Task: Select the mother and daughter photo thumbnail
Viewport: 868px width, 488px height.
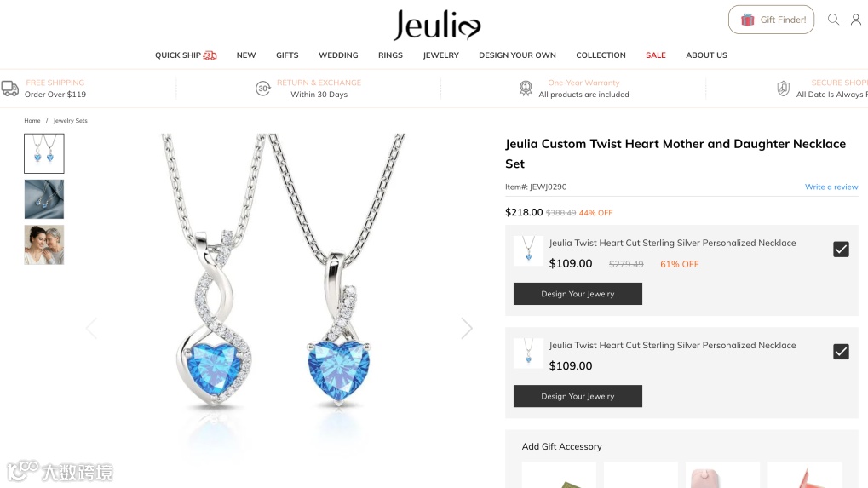Action: [x=44, y=244]
